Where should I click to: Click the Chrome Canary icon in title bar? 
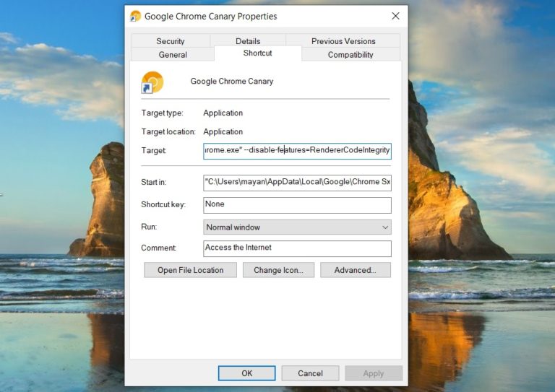[135, 17]
